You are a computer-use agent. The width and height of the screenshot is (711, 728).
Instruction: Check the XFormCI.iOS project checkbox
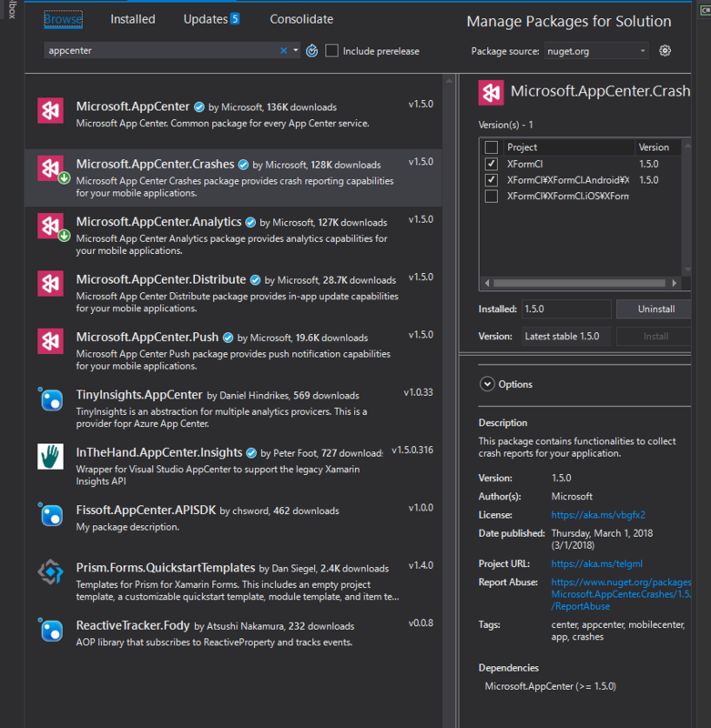492,197
